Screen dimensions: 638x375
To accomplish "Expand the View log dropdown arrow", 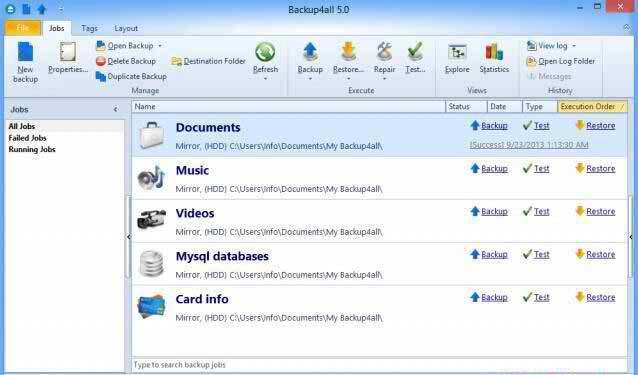I will pyautogui.click(x=574, y=46).
